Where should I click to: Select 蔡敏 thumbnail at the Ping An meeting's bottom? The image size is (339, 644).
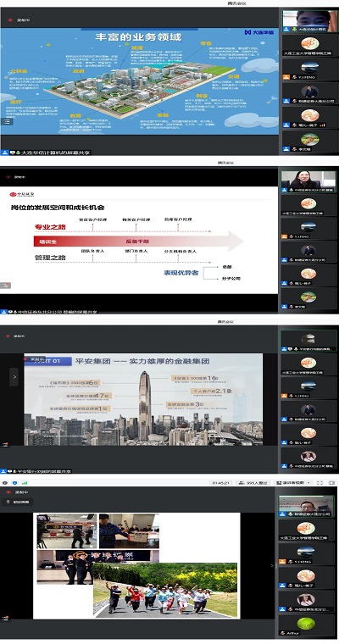tap(308, 458)
